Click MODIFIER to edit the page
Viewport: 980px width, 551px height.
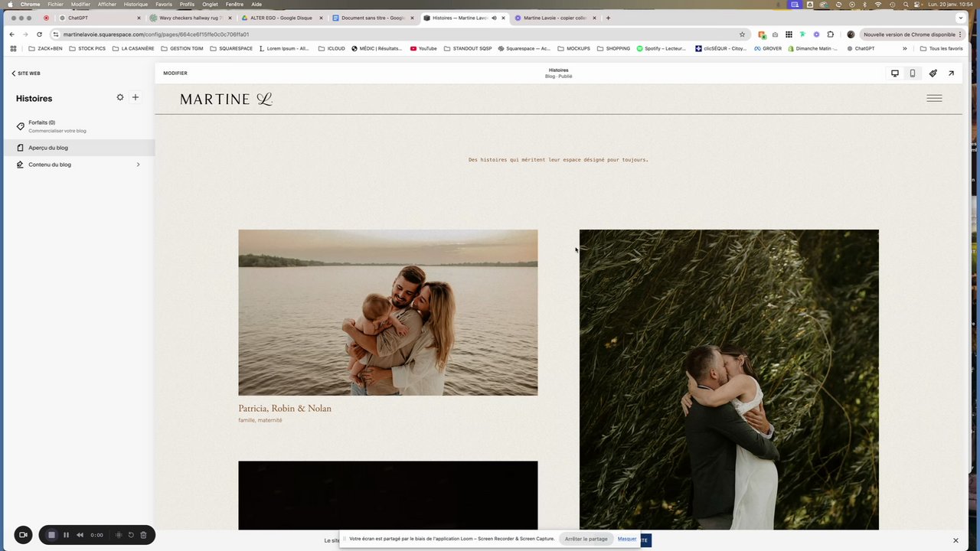click(175, 73)
